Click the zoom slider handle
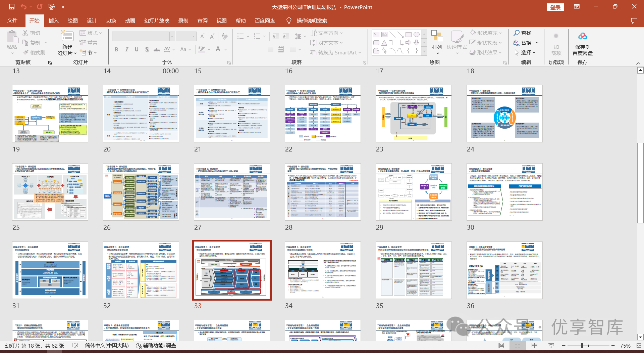 [x=582, y=345]
